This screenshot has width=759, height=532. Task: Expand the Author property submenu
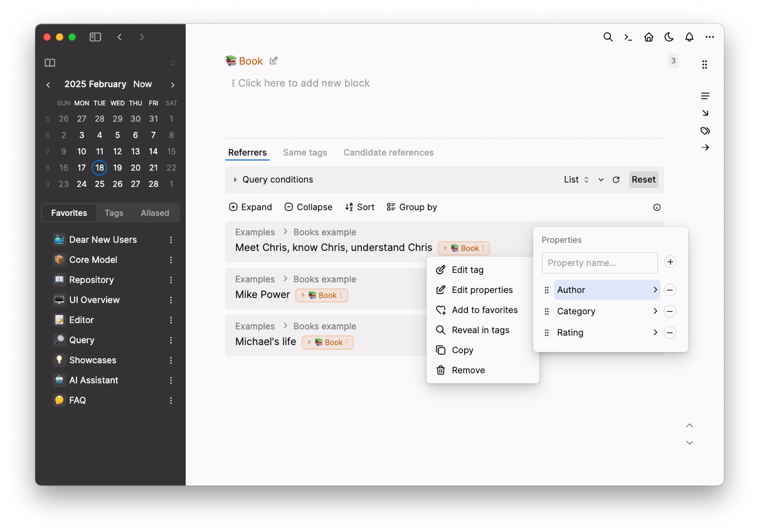point(655,290)
